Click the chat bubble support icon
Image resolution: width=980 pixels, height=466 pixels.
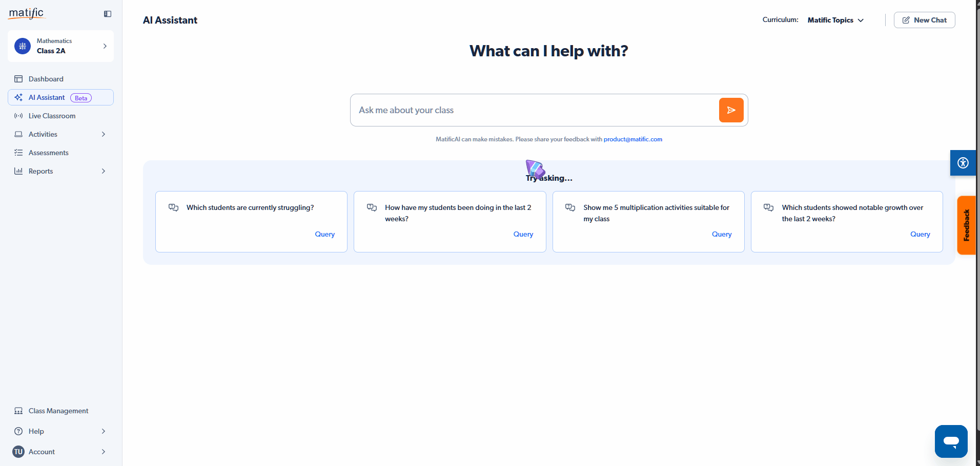coord(951,441)
